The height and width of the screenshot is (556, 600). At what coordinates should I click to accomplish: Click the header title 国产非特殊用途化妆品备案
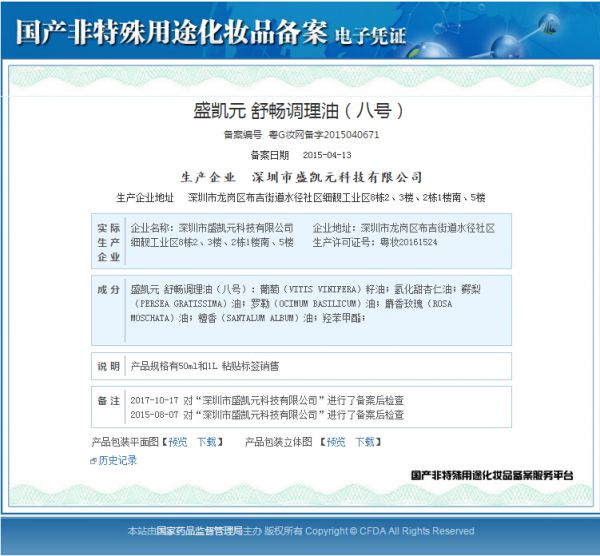[172, 32]
